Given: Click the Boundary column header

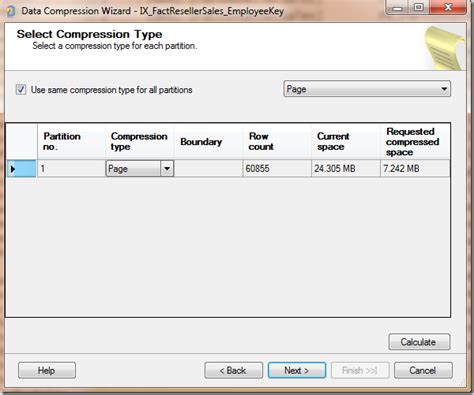Looking at the screenshot, I should tap(208, 141).
